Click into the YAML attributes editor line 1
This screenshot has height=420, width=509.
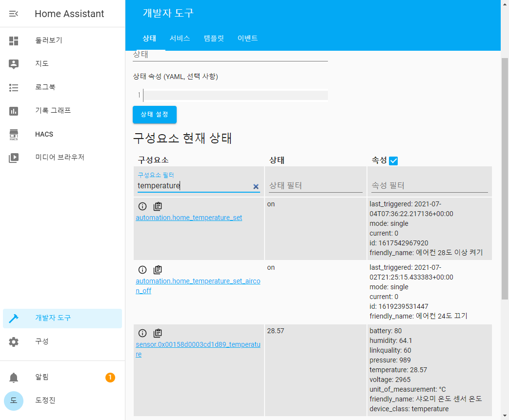pyautogui.click(x=235, y=96)
